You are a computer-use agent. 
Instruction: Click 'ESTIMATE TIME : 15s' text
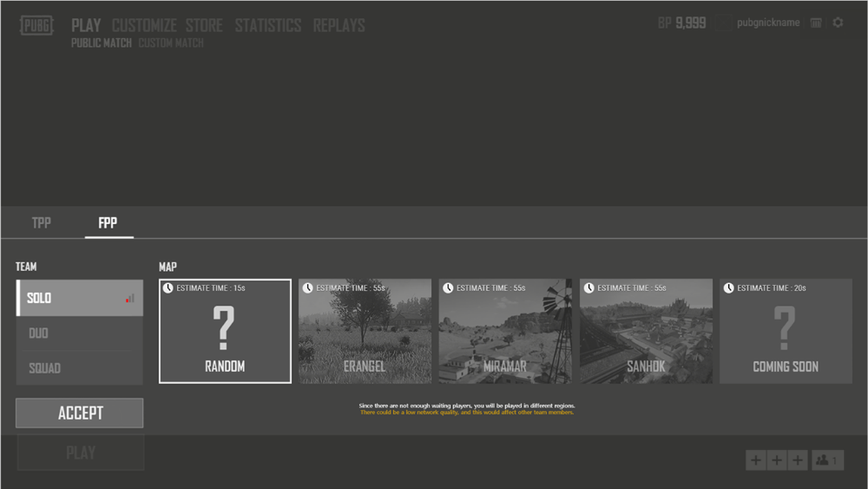(210, 288)
